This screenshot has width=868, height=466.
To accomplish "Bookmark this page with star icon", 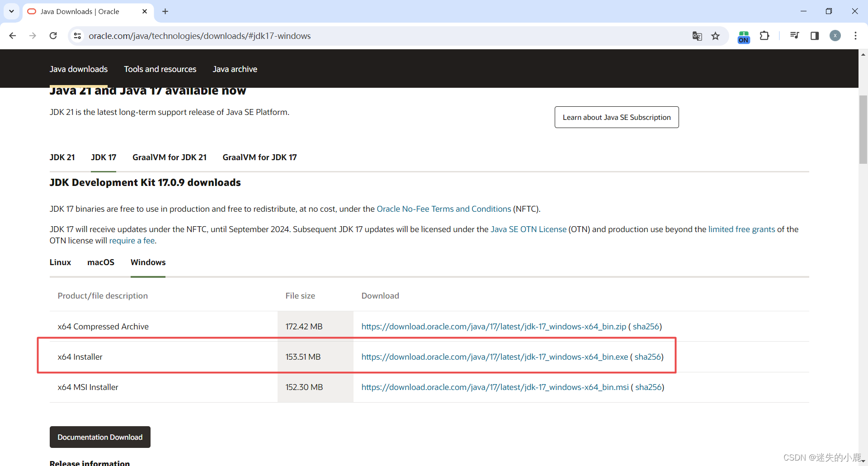I will point(715,36).
